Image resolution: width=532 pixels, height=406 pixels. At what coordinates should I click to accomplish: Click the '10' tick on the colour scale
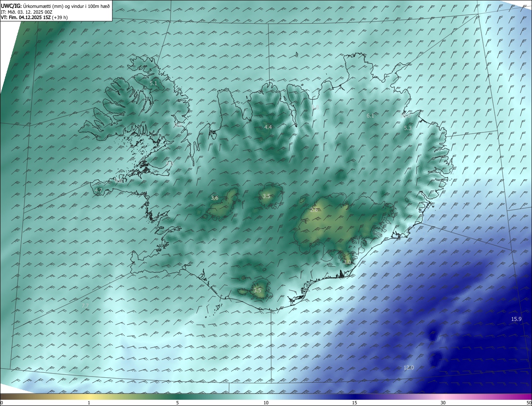pos(266,403)
